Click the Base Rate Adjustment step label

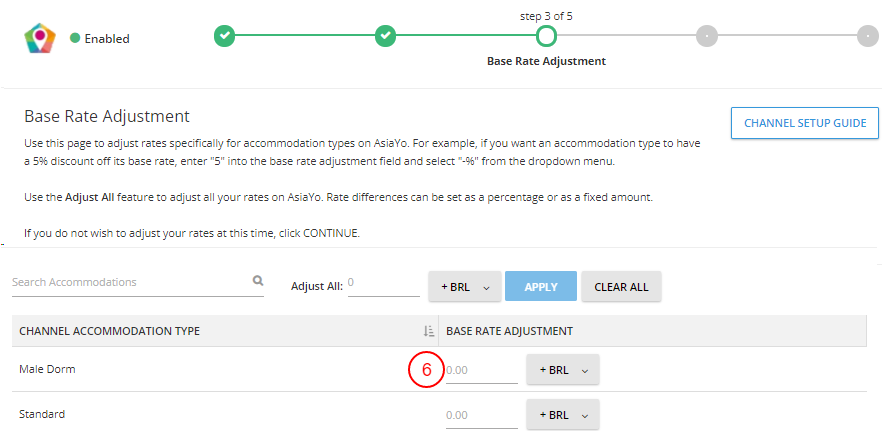pos(546,61)
